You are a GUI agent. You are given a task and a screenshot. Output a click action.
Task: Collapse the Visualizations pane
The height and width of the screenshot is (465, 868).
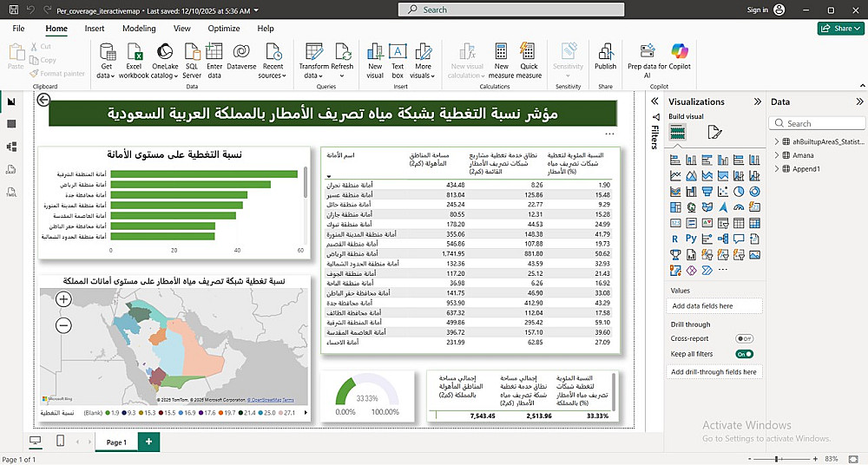757,102
